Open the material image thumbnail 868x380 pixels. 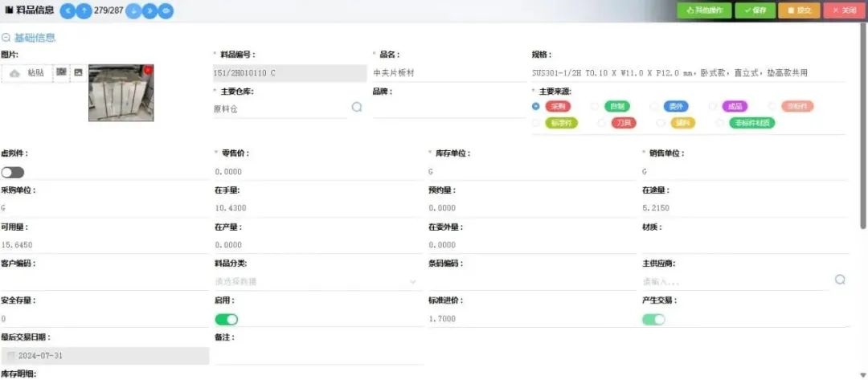(121, 93)
